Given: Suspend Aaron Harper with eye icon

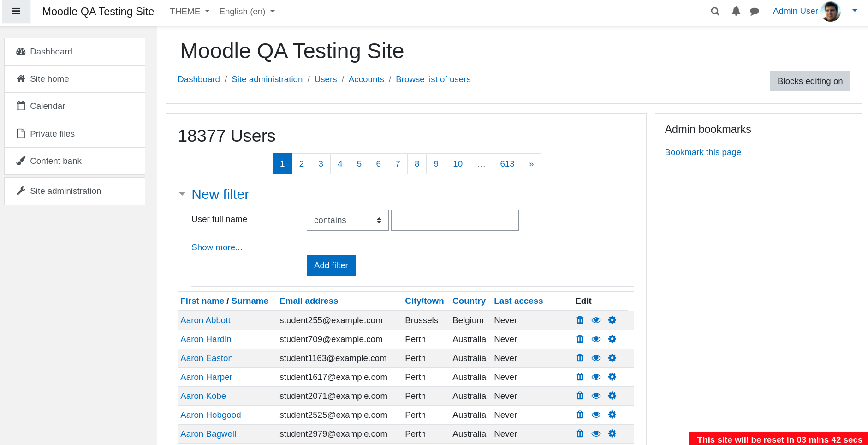Looking at the screenshot, I should click(596, 377).
